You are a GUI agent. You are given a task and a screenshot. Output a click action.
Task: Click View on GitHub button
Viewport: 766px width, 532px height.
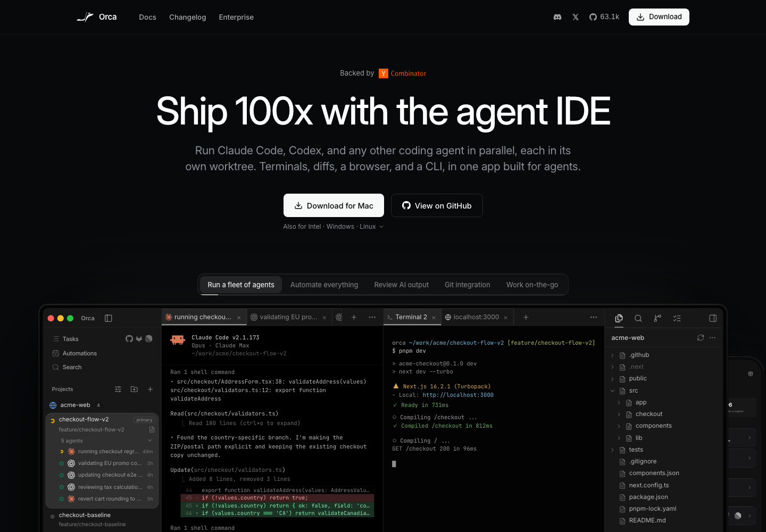pos(437,205)
